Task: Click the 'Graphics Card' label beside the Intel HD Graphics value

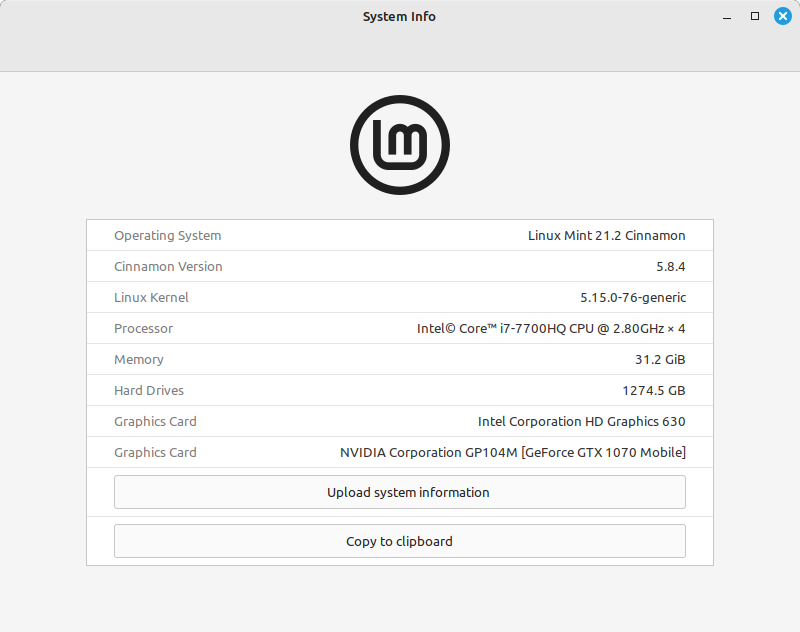Action: pyautogui.click(x=155, y=421)
